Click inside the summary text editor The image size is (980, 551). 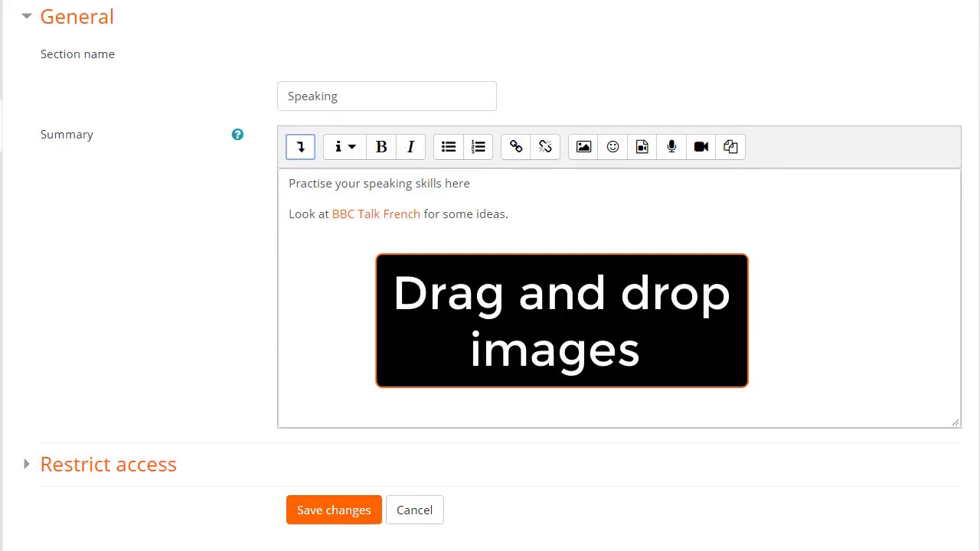tap(619, 298)
